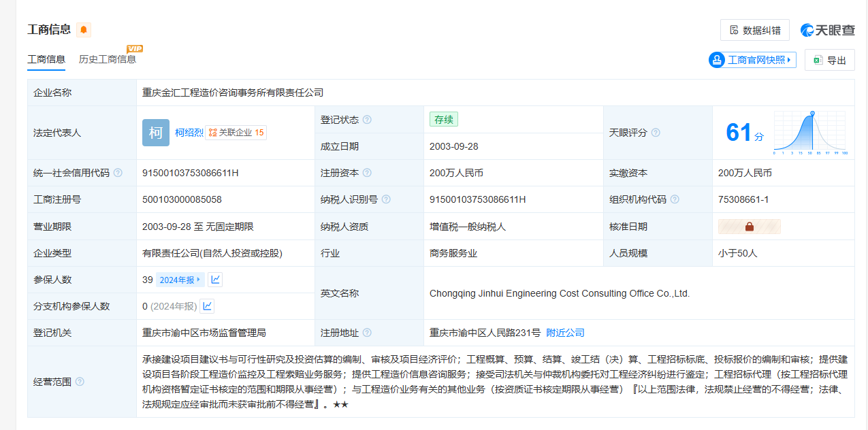Click help icon beside 经营范围
The image size is (868, 430).
[80, 382]
